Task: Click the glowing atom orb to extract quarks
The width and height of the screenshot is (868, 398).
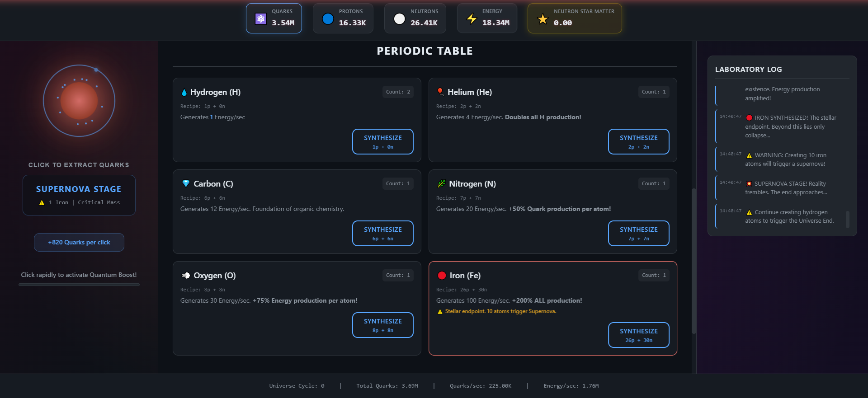Action: [x=79, y=101]
